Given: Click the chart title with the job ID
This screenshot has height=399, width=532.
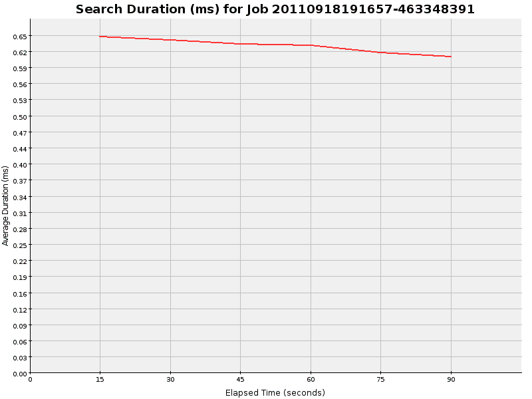Looking at the screenshot, I should [x=275, y=9].
